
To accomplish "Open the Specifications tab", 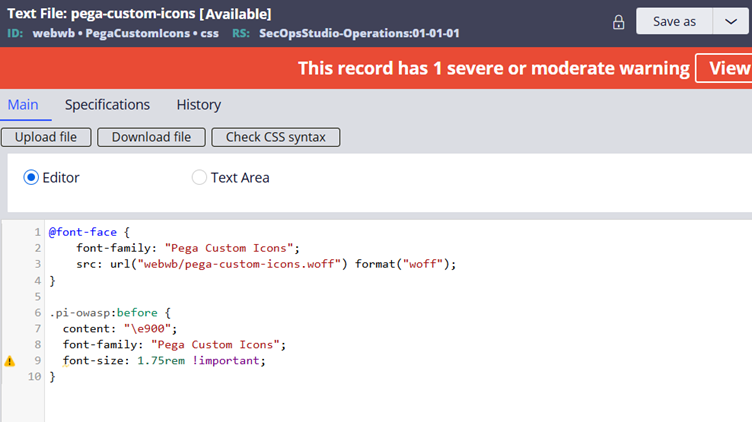I will (x=107, y=105).
